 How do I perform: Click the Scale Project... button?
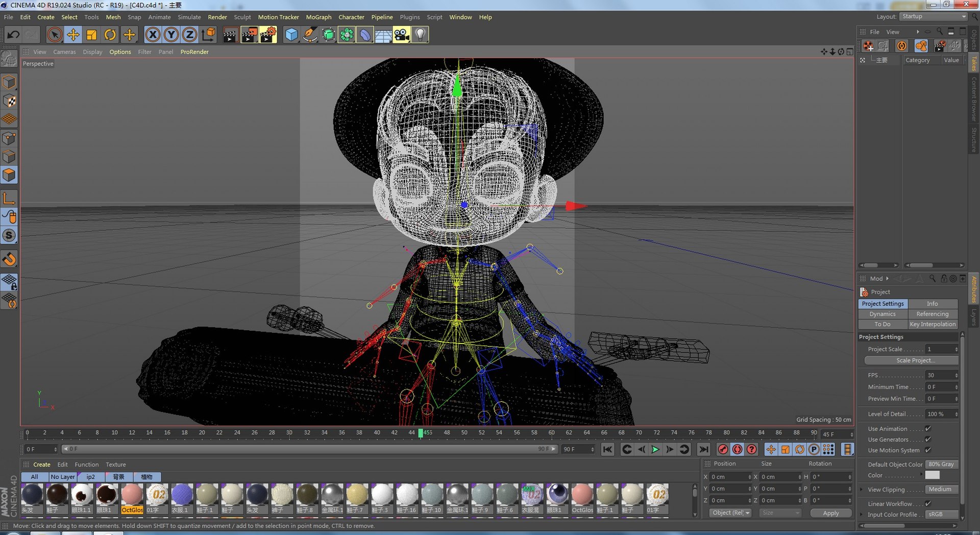coord(912,360)
